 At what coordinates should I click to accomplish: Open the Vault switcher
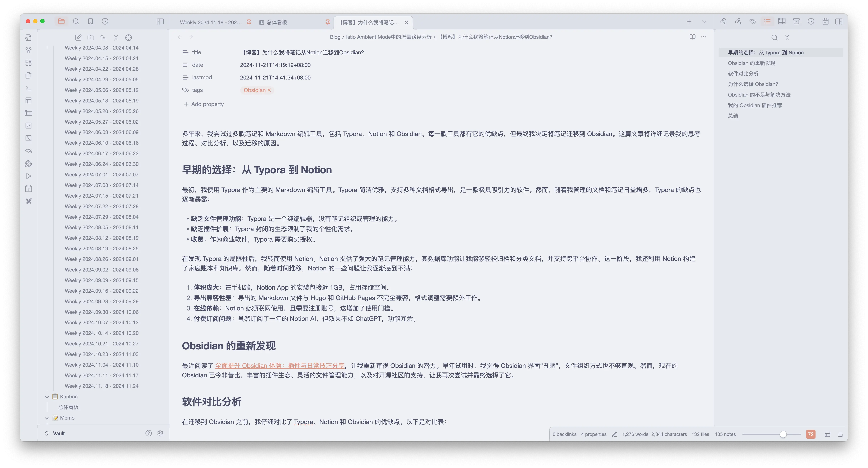click(56, 433)
